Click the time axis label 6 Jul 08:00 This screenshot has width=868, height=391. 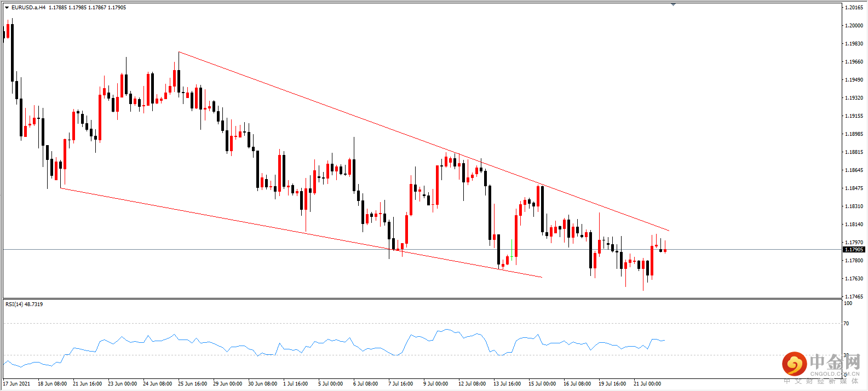(x=366, y=384)
